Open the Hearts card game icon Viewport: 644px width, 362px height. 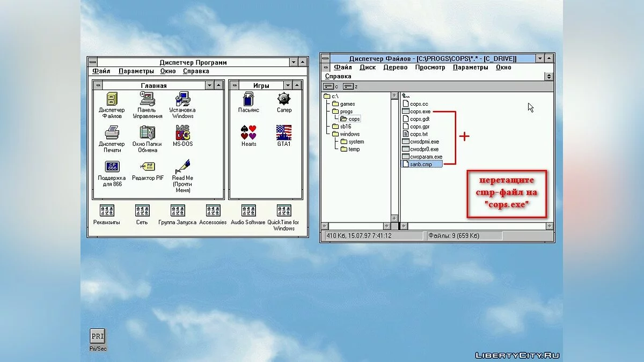tap(248, 132)
